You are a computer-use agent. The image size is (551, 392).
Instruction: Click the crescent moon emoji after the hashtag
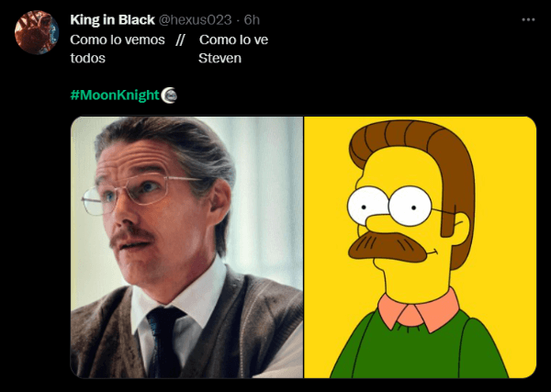[x=169, y=95]
